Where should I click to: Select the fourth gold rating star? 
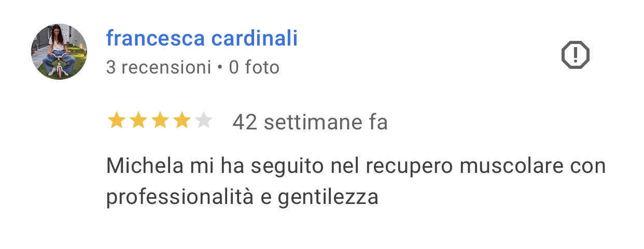click(181, 121)
